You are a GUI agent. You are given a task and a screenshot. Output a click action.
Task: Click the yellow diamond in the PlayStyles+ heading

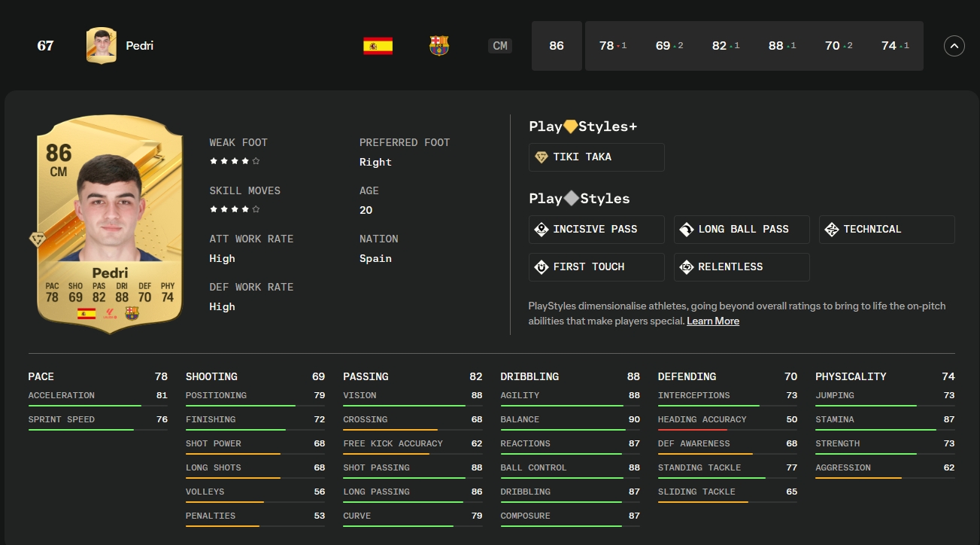570,126
